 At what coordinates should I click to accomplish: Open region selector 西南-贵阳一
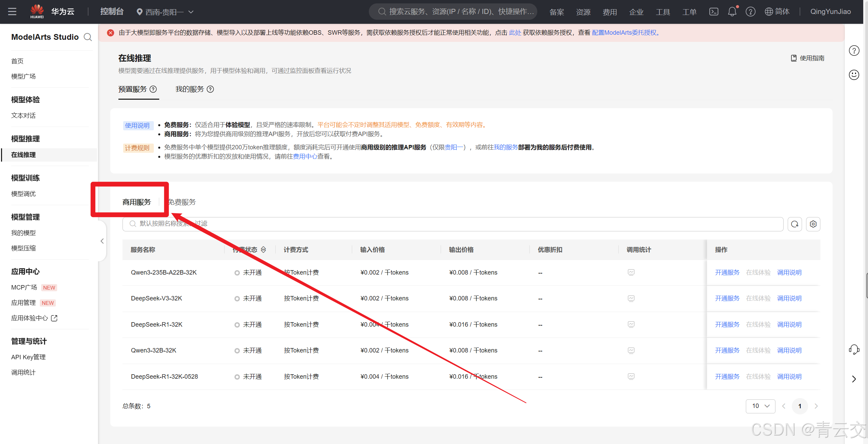pos(165,12)
